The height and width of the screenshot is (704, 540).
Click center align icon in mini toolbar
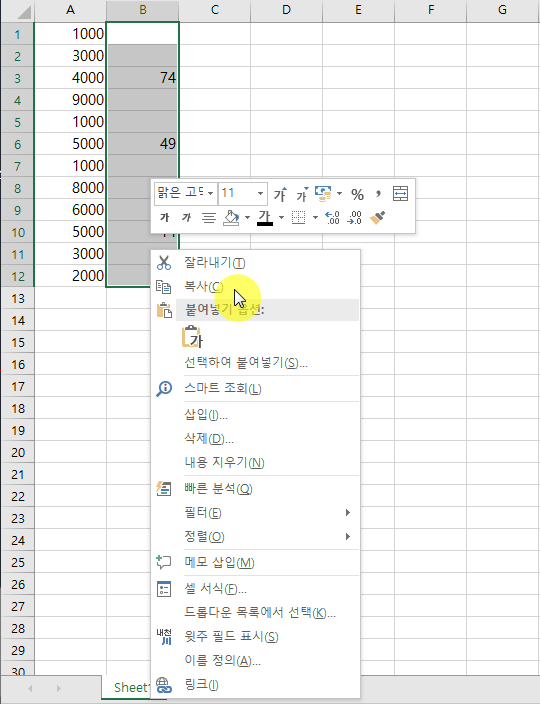tap(208, 218)
